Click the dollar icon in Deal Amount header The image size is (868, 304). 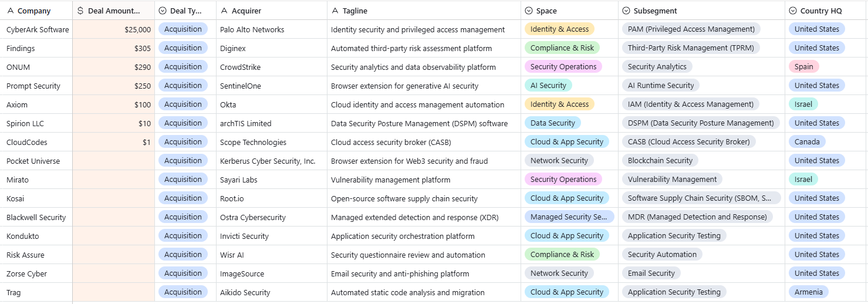pos(80,11)
